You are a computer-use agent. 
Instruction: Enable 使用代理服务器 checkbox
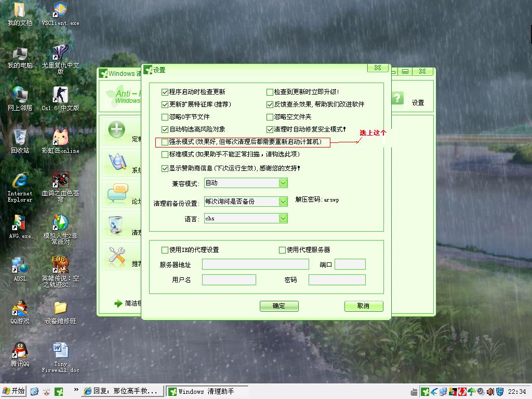[x=282, y=250]
